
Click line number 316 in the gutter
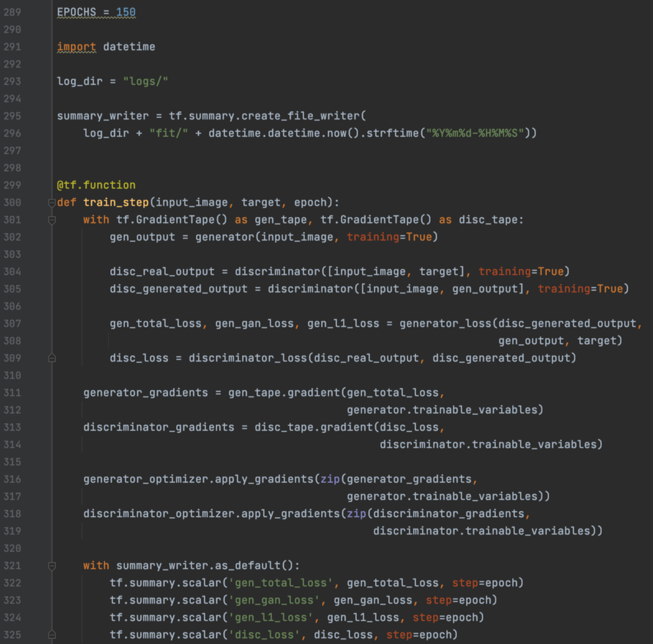tap(12, 479)
